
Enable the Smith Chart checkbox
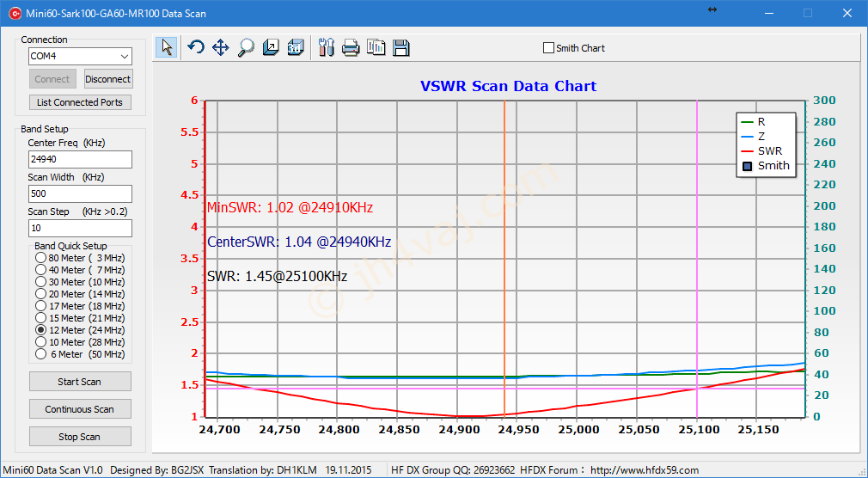(548, 48)
